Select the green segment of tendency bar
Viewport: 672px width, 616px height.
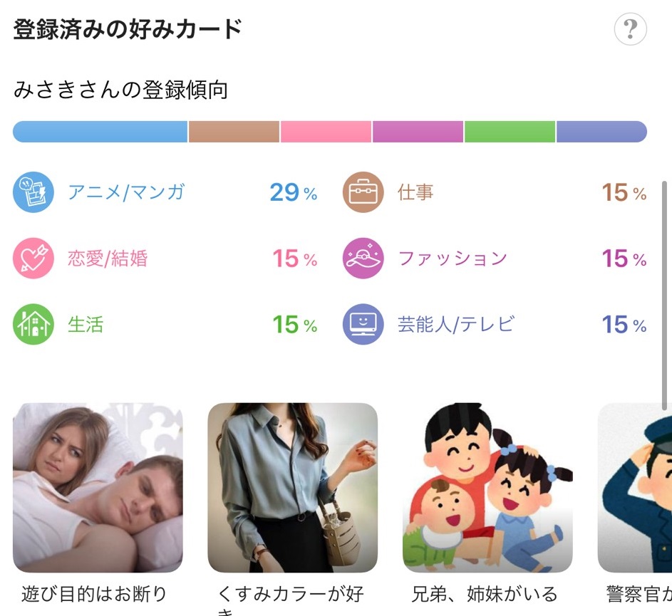pos(510,132)
